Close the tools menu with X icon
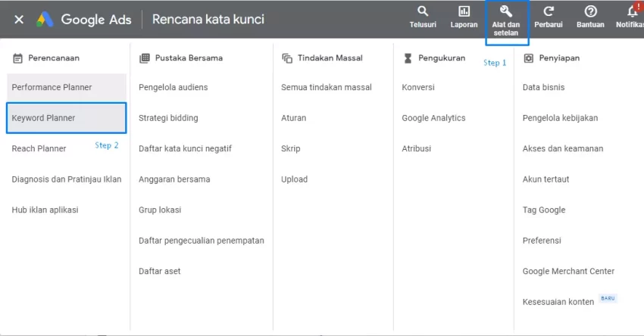 [19, 19]
